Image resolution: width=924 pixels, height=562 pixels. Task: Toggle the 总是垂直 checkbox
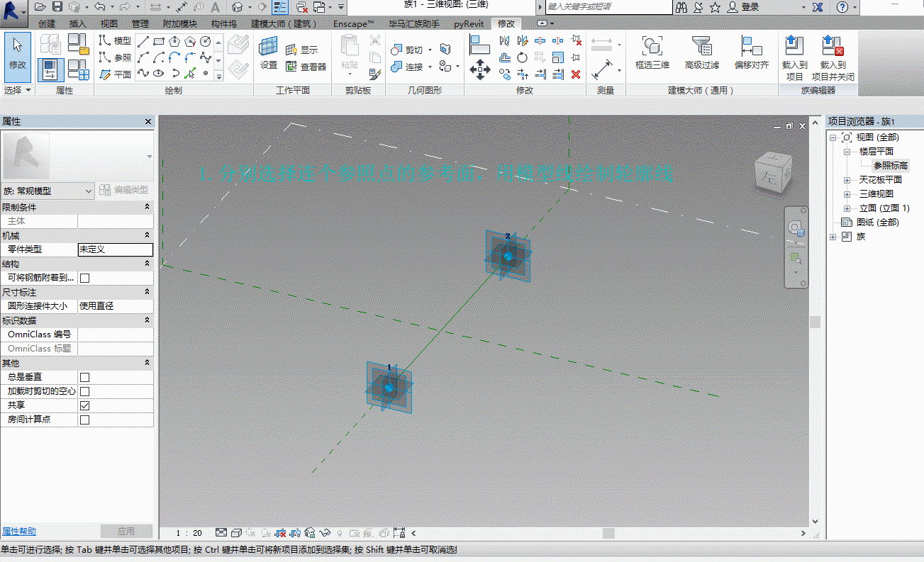[84, 377]
